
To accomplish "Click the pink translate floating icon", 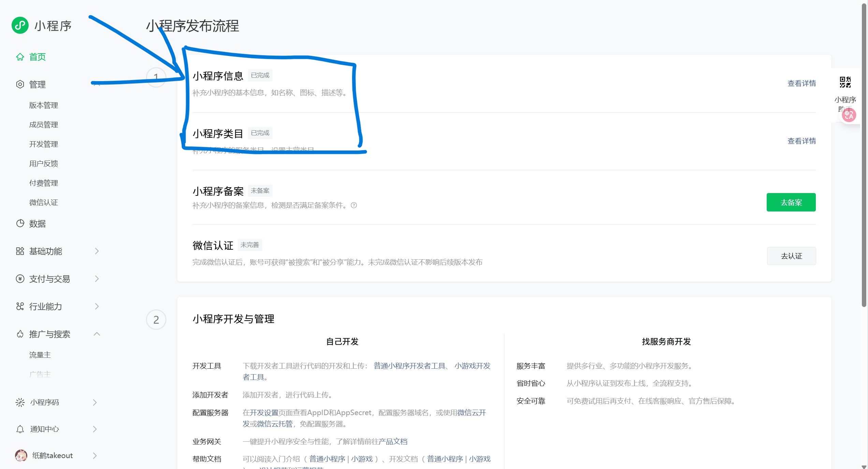I will [x=849, y=115].
